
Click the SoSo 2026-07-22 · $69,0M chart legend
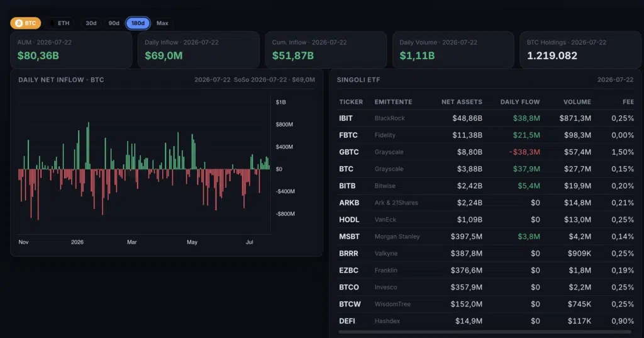274,80
